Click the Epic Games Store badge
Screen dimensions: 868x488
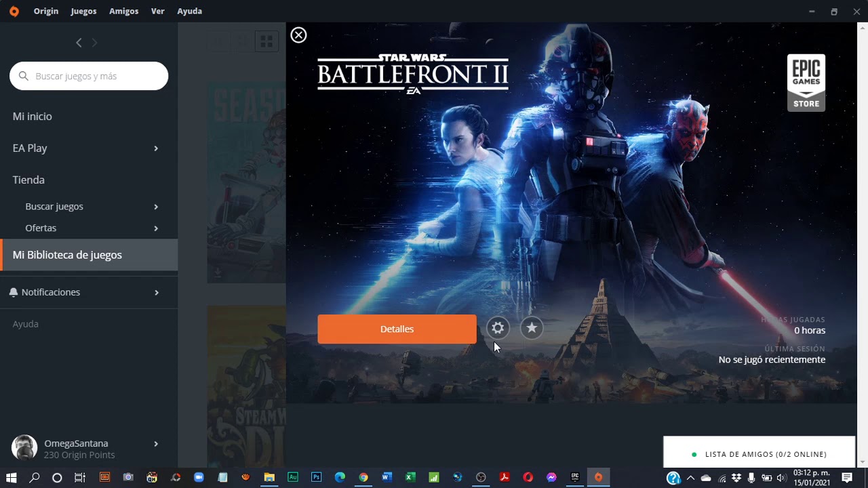coord(806,83)
